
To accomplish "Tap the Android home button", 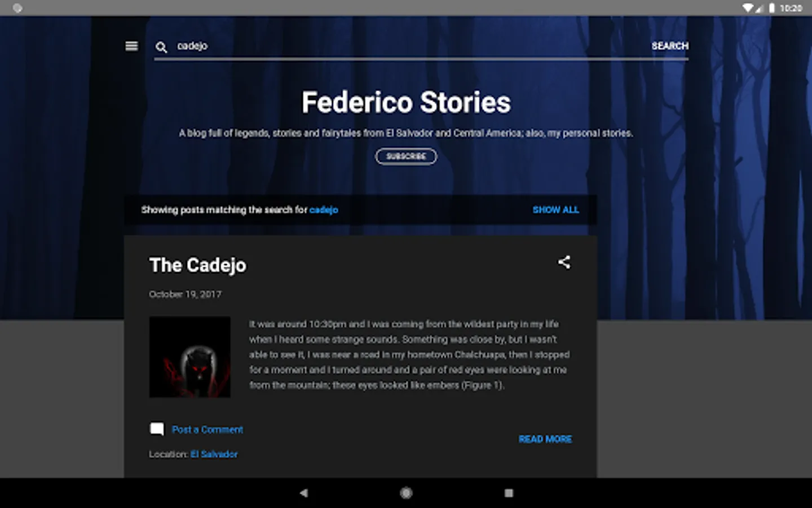I will point(406,493).
